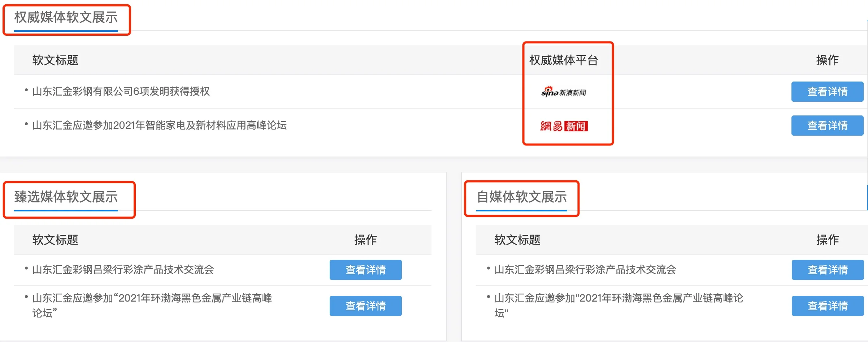Image resolution: width=868 pixels, height=342 pixels.
Task: Click the 权威媒体平台 column header
Action: tap(564, 60)
